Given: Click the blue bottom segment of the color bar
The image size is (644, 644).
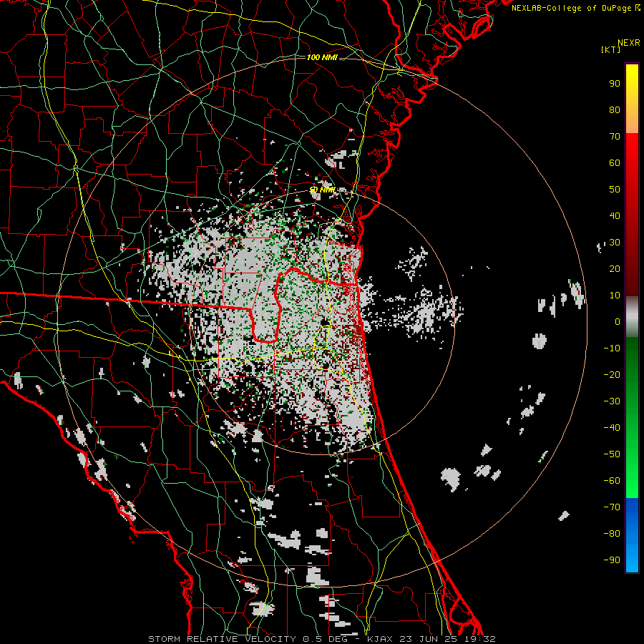Looking at the screenshot, I should pos(632,535).
